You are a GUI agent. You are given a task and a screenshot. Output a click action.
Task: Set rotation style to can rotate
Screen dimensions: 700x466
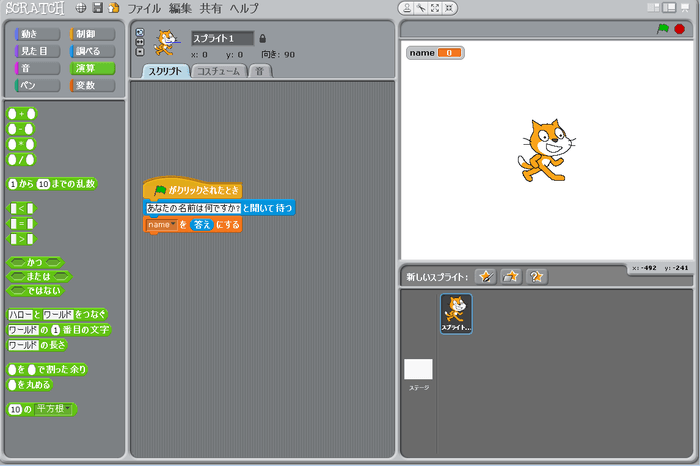pos(140,32)
